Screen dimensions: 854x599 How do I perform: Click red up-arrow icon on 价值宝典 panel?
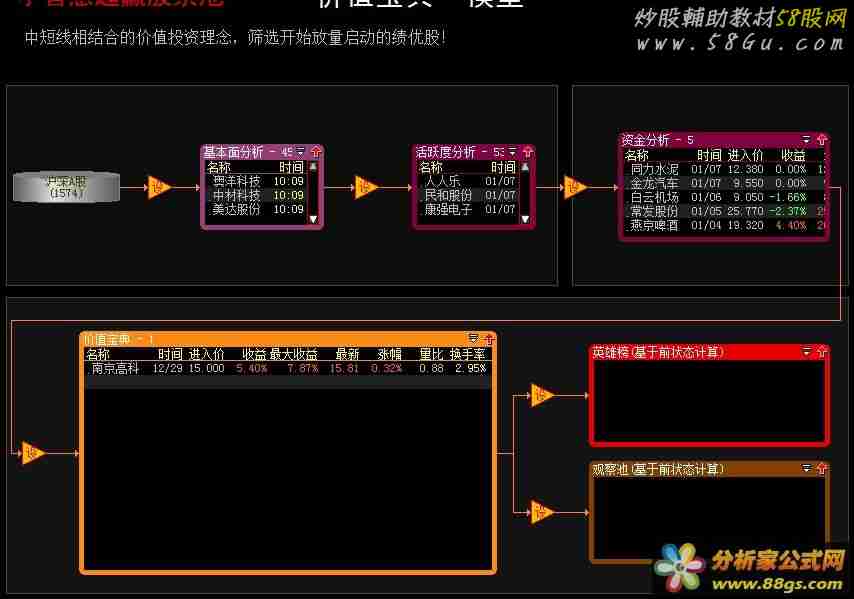click(x=488, y=340)
